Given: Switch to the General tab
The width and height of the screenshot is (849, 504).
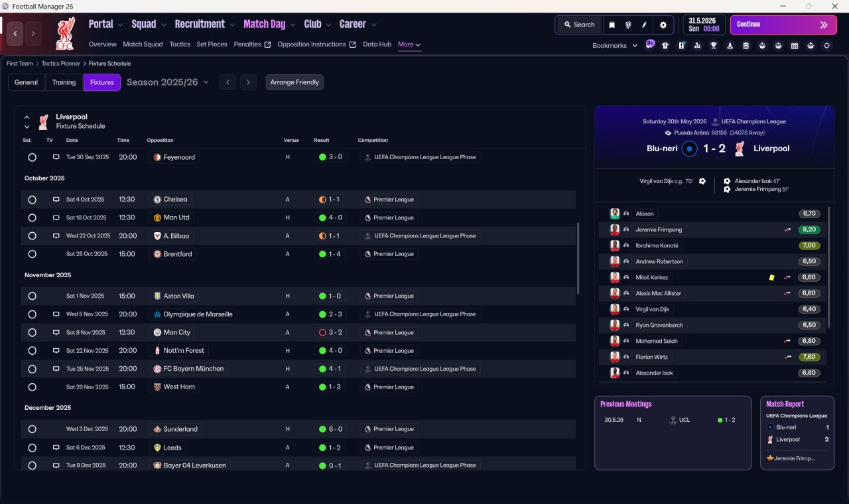Looking at the screenshot, I should [27, 82].
